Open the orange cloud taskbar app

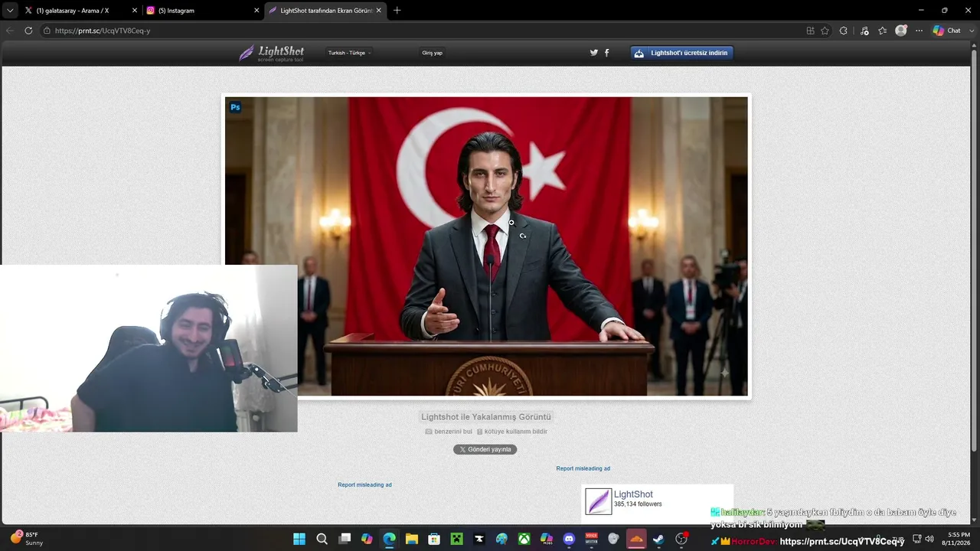pyautogui.click(x=635, y=539)
